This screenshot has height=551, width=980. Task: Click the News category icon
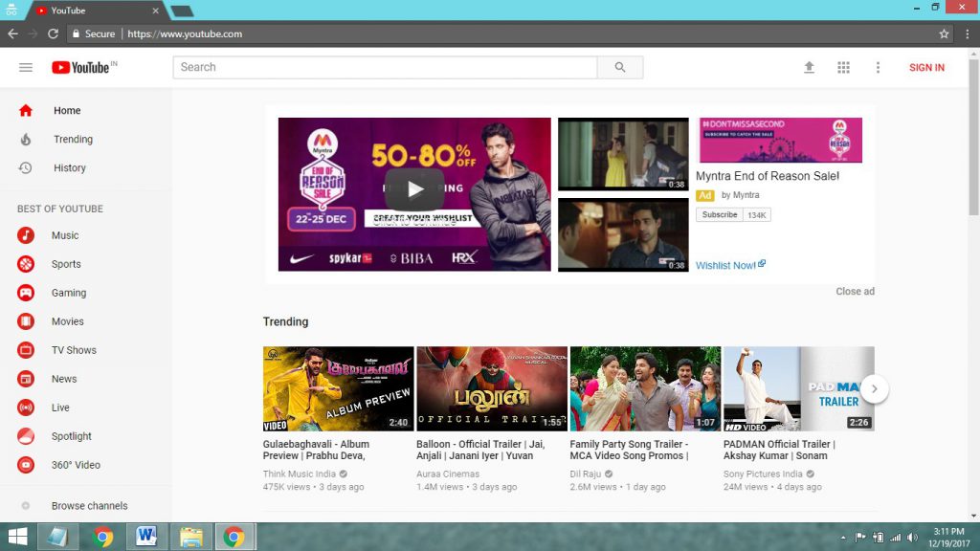[x=26, y=379]
